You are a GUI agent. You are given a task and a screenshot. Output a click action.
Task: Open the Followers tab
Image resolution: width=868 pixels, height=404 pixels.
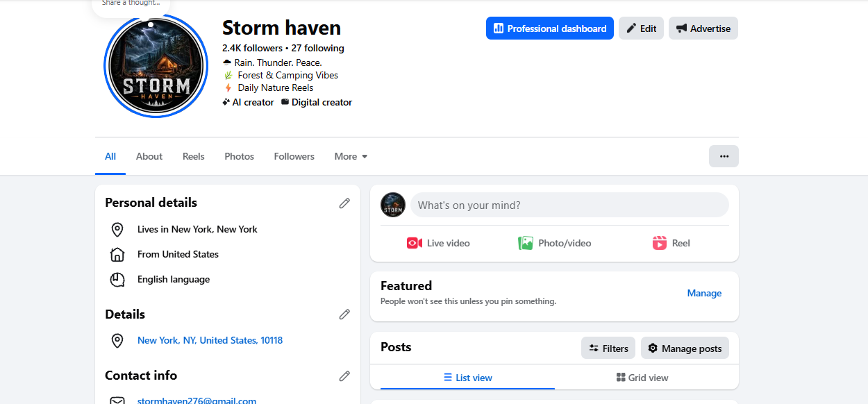tap(294, 156)
